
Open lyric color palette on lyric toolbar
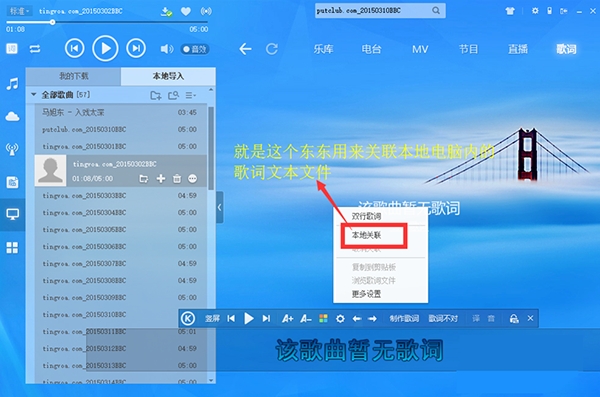tap(323, 319)
